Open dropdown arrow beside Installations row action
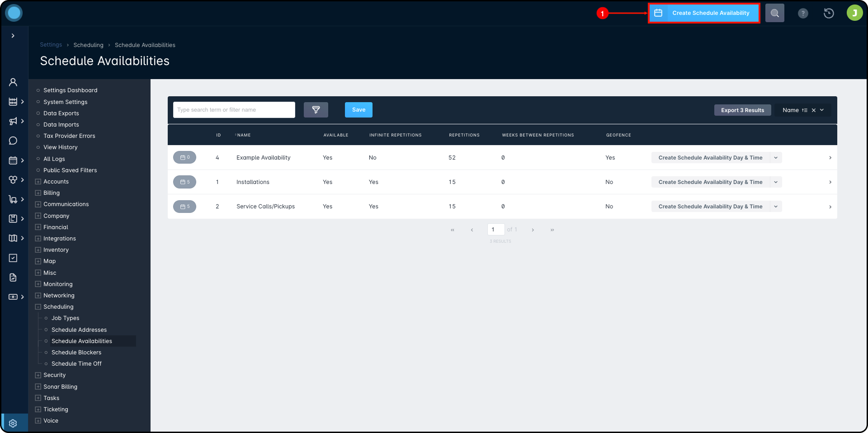 click(776, 182)
